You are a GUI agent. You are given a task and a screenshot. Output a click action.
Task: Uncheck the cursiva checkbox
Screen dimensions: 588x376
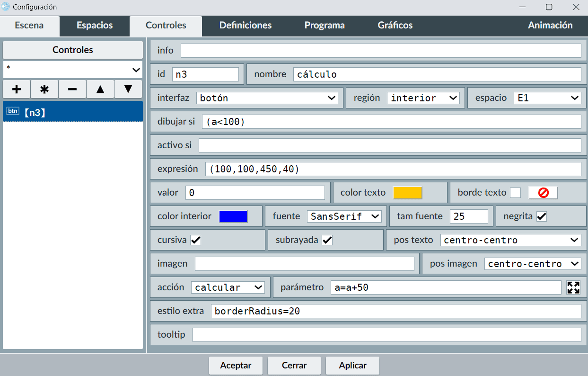(195, 240)
